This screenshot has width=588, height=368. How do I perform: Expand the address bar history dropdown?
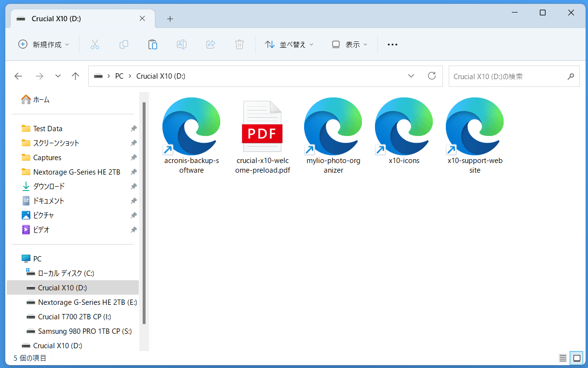coord(411,76)
